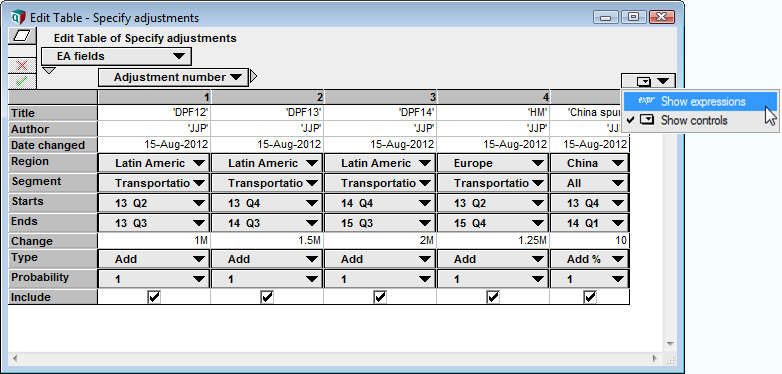Viewport: 782px width, 374px height.
Task: Select column header 3
Action: 380,97
